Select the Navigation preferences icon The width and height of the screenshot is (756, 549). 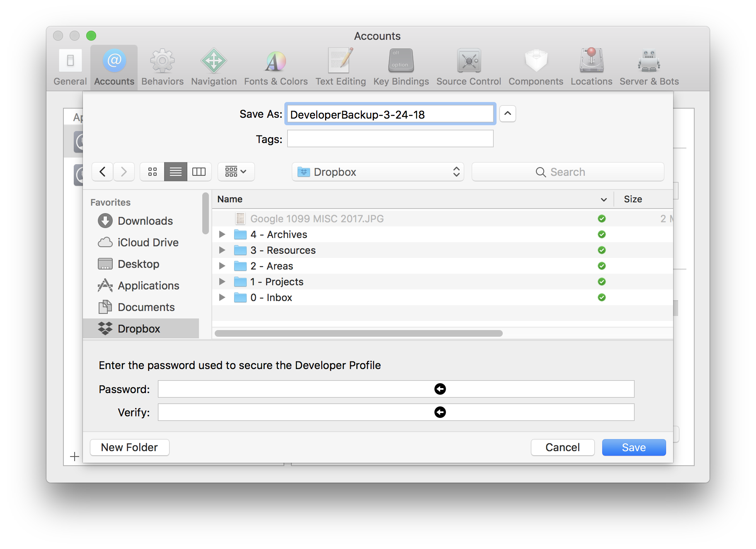point(213,66)
